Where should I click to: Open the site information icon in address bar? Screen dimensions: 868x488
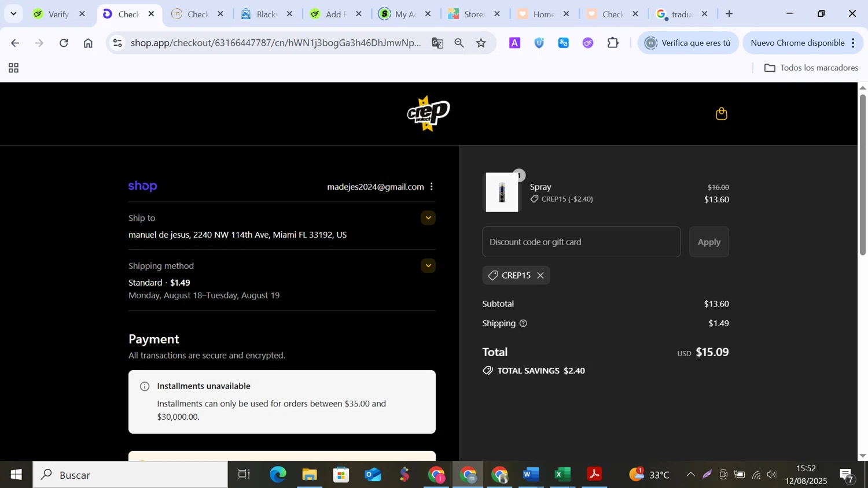pyautogui.click(x=117, y=43)
